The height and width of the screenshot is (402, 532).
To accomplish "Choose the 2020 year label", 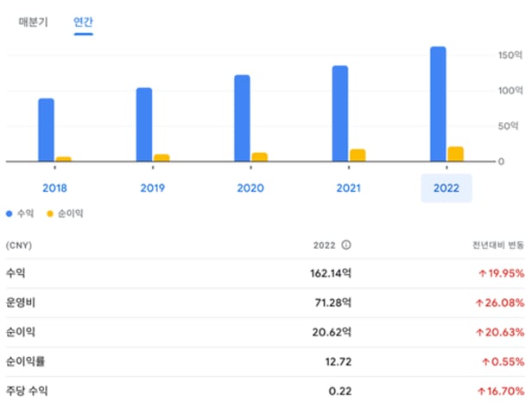I will pos(250,188).
